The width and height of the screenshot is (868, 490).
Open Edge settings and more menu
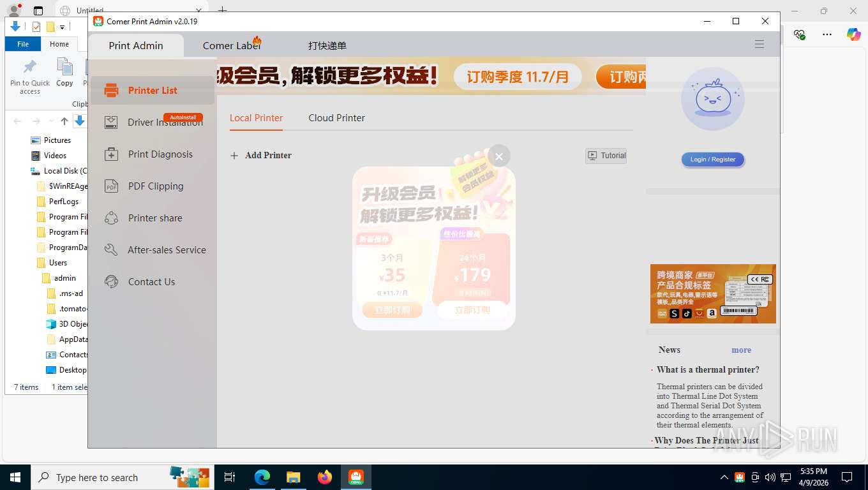[827, 34]
